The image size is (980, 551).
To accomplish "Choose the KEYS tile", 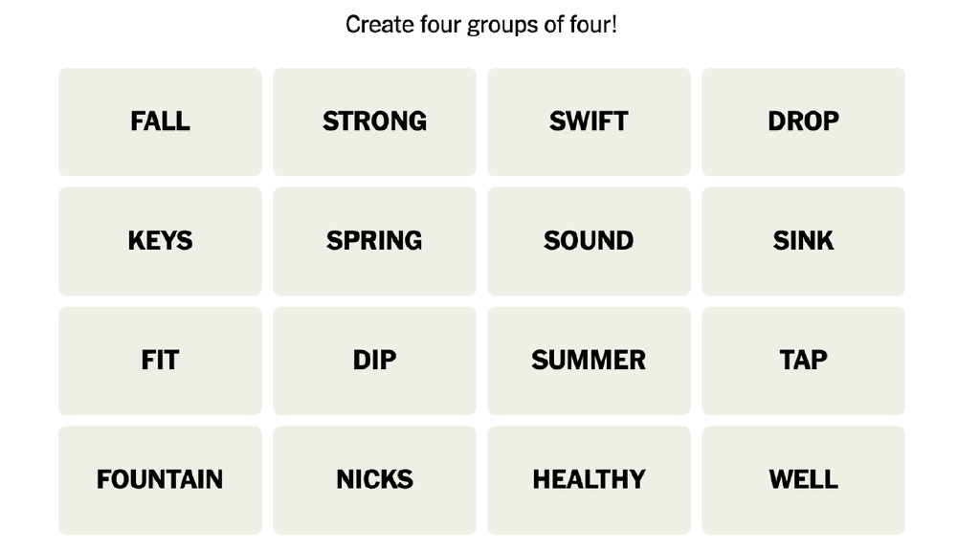I will click(160, 241).
